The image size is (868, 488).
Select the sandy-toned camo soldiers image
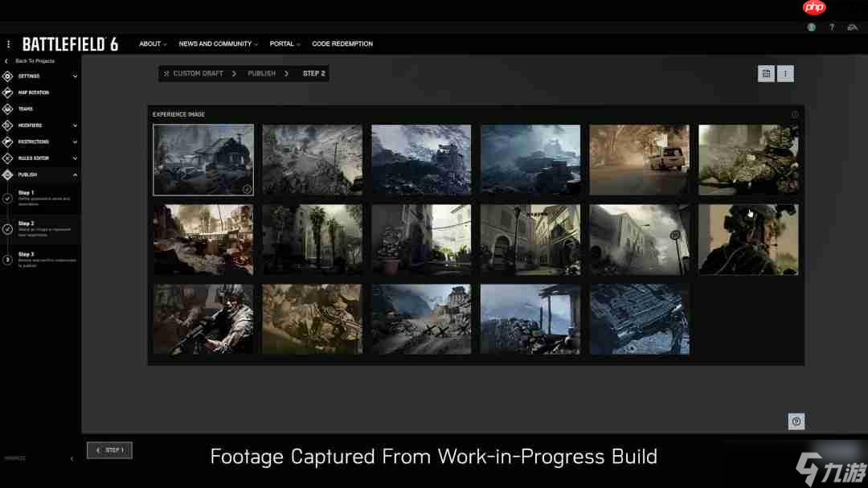tap(312, 319)
